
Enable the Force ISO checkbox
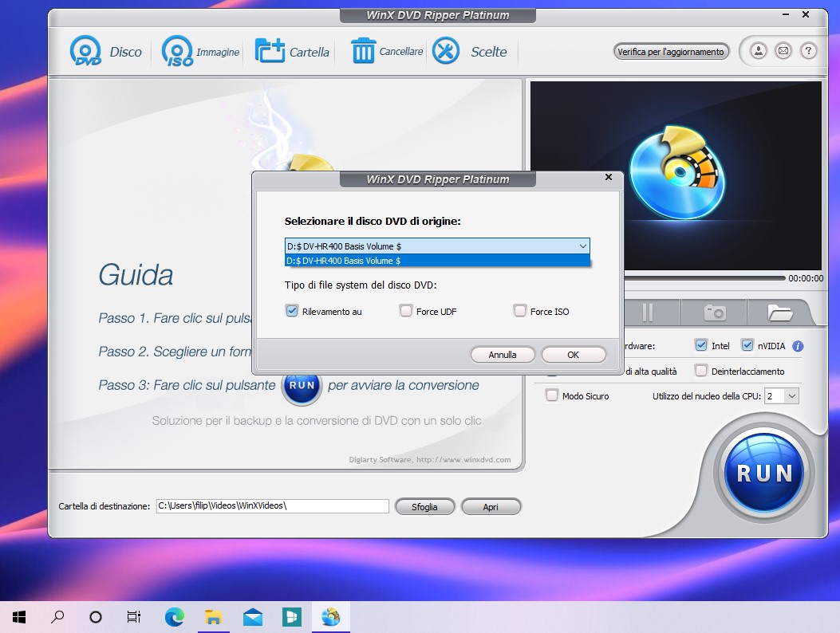519,311
